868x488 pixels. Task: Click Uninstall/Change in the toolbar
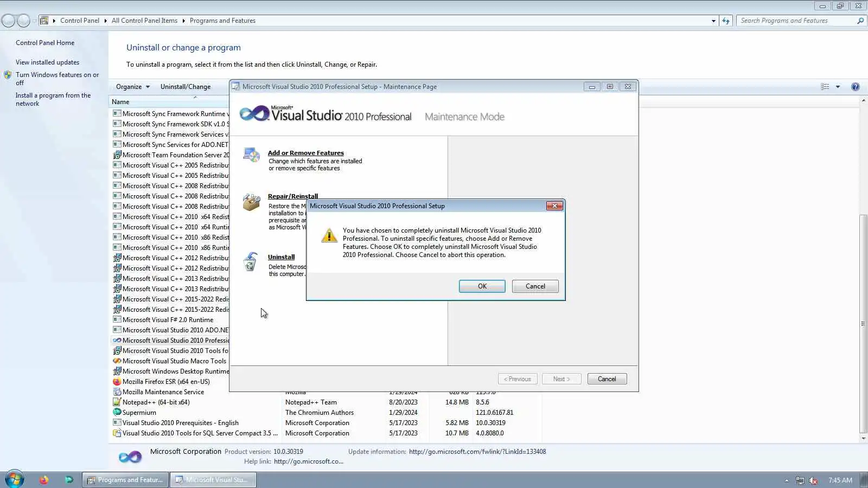point(186,87)
